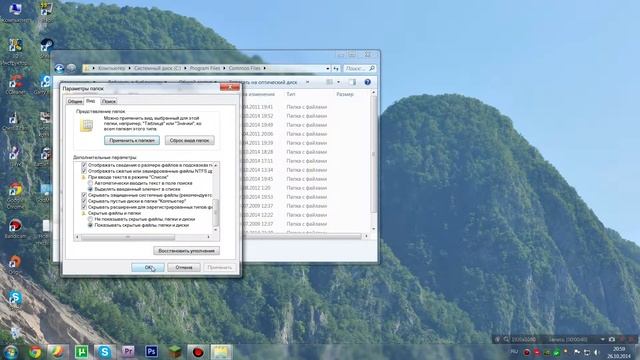Image resolution: width=640 pixels, height=360 pixels.
Task: Click scroll-up arrow of advanced settings list
Action: pos(216,165)
